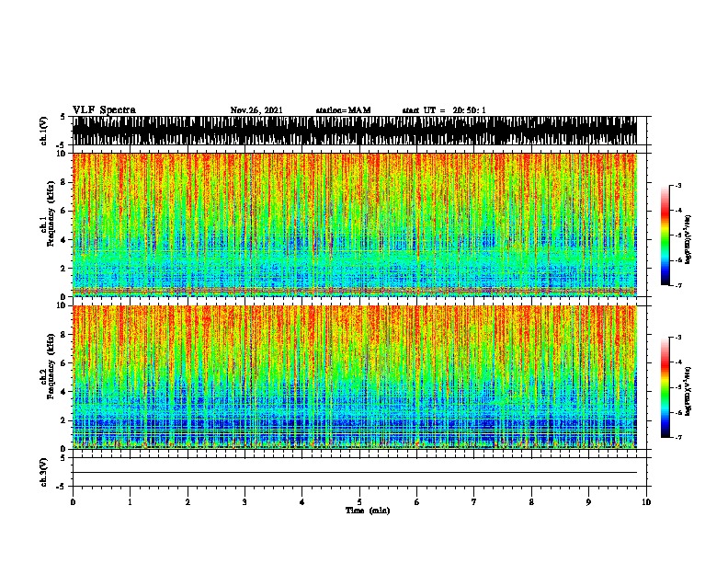
Task: Click the time axis tick label "3"
Action: click(x=245, y=502)
